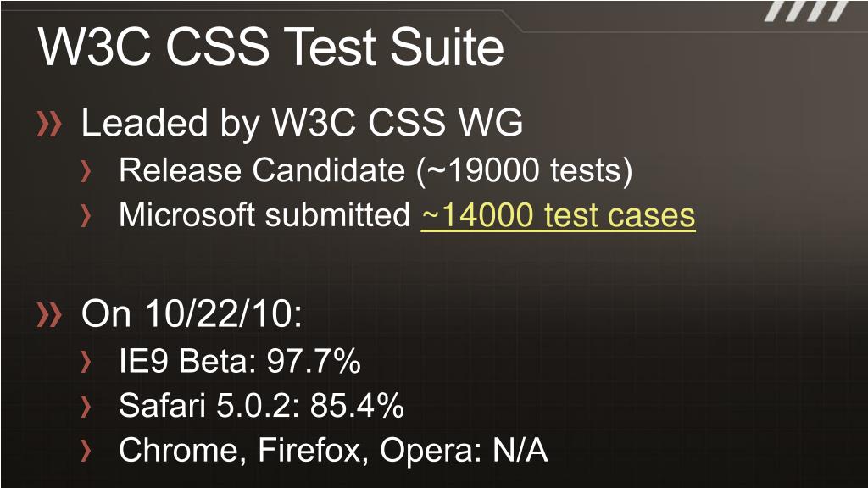Select the On 10/22/10: heading
The image size is (868, 488).
192,313
